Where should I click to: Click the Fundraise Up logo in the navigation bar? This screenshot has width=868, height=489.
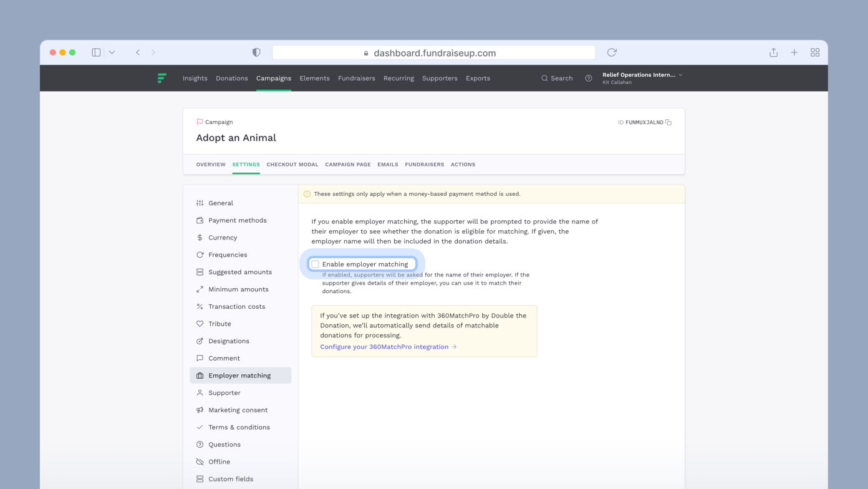[x=162, y=77]
